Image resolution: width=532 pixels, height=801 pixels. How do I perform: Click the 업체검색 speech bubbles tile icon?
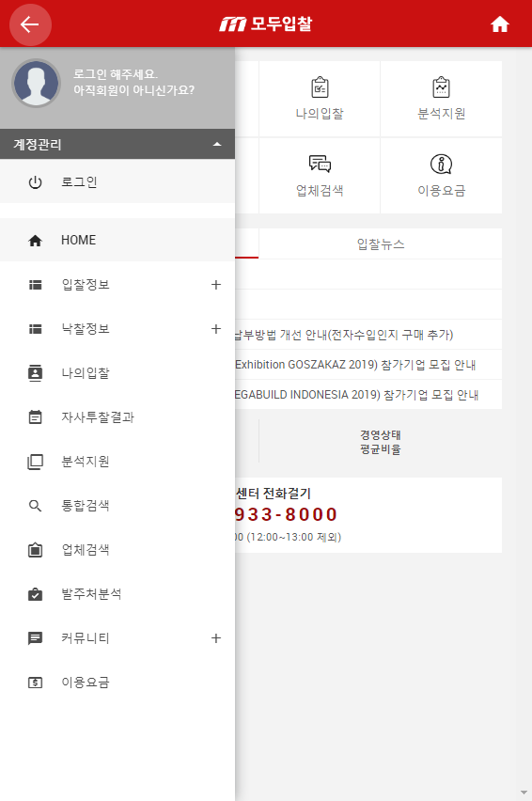click(x=321, y=164)
